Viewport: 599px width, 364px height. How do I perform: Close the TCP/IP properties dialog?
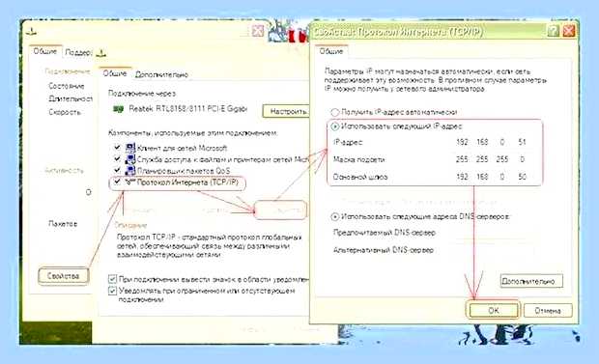[569, 31]
